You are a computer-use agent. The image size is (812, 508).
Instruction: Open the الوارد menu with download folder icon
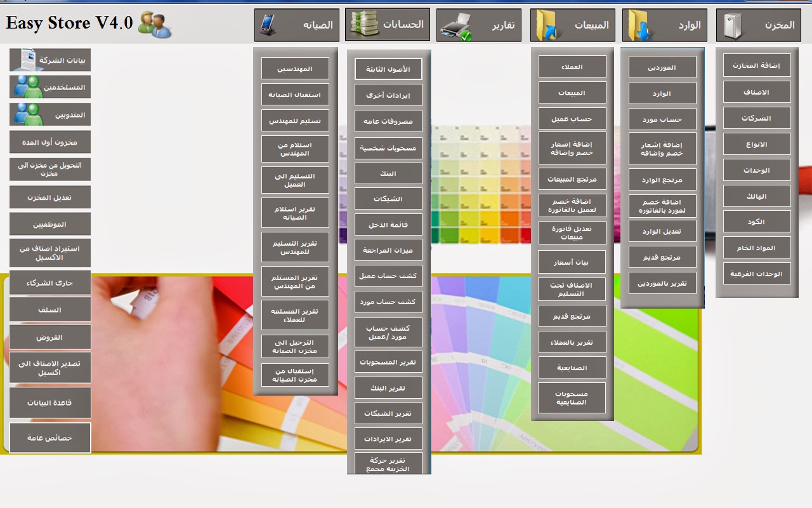click(665, 25)
